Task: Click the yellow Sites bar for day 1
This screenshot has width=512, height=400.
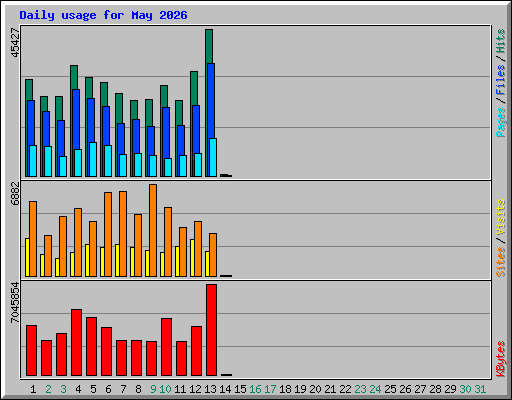Action: click(27, 257)
